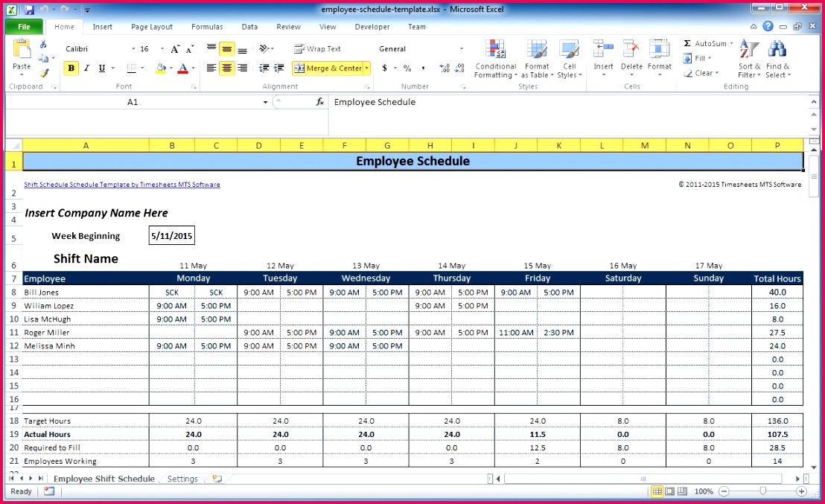Open Conditional Formatting options
Screen dimensions: 825x504
pyautogui.click(x=496, y=58)
